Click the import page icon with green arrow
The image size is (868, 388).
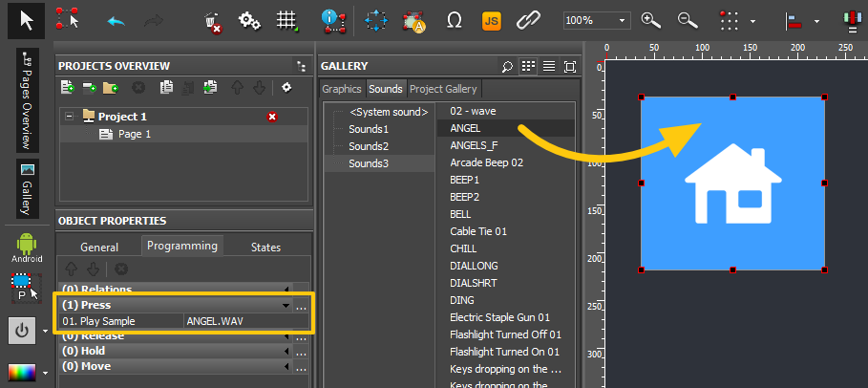click(x=210, y=87)
